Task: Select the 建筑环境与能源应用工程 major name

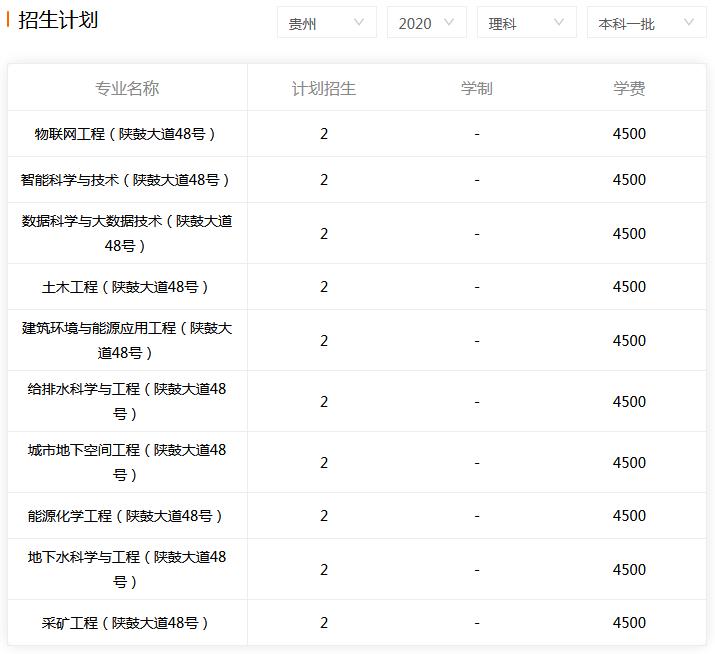Action: click(x=127, y=340)
